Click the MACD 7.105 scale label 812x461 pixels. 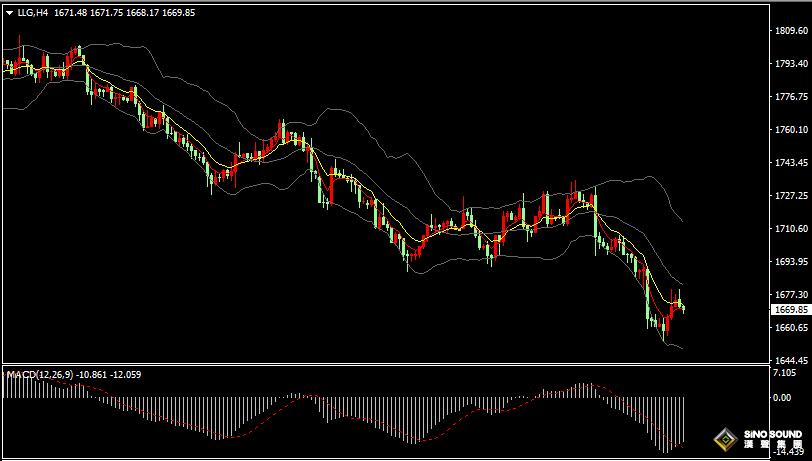(x=784, y=373)
